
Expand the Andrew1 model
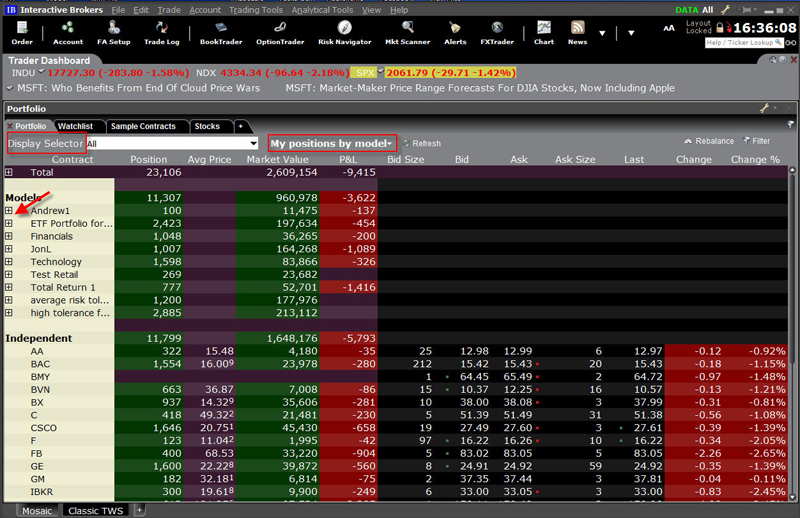point(9,210)
